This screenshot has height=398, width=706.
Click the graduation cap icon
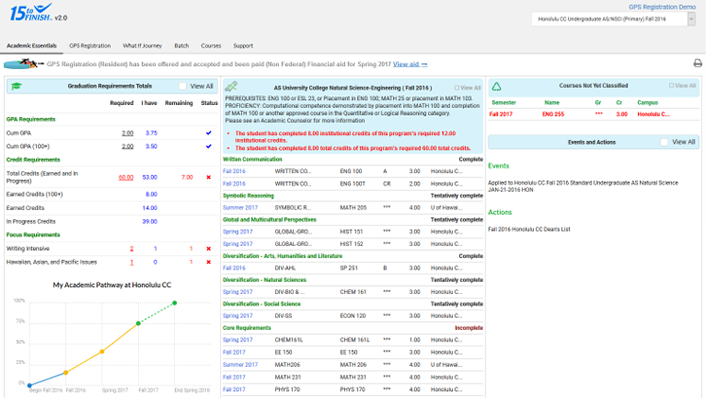tap(17, 86)
